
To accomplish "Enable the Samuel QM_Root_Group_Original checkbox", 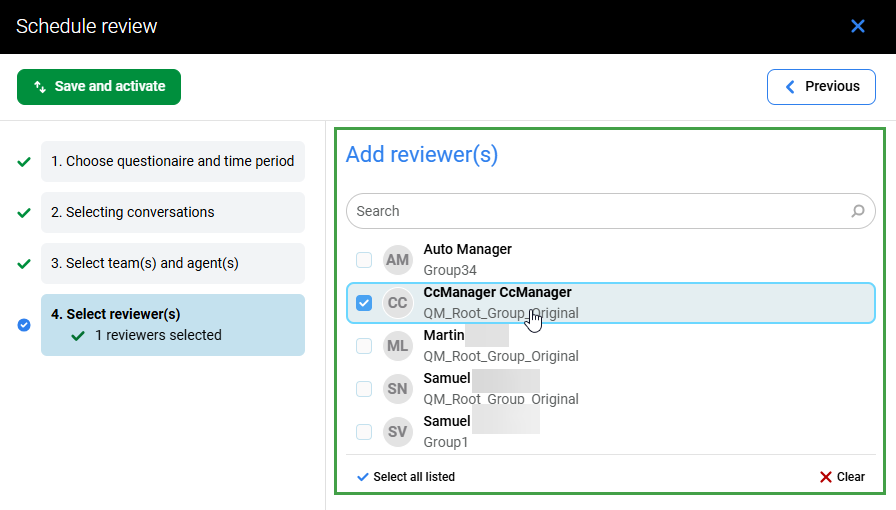I will [364, 389].
